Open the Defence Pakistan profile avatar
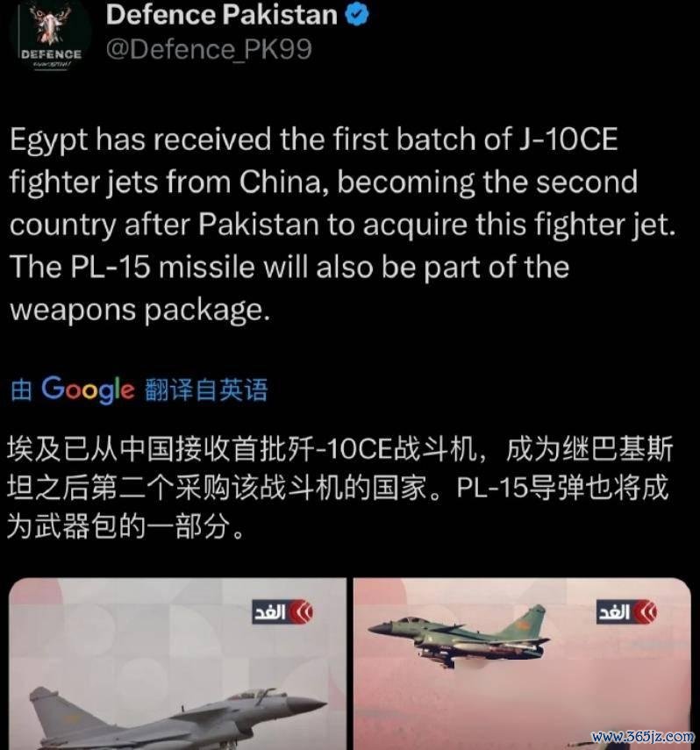Screen dimensions: 700x750 (x=50, y=38)
